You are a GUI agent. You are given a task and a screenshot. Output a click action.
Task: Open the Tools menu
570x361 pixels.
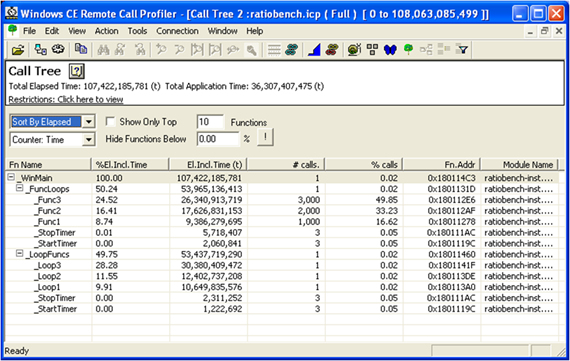click(137, 31)
